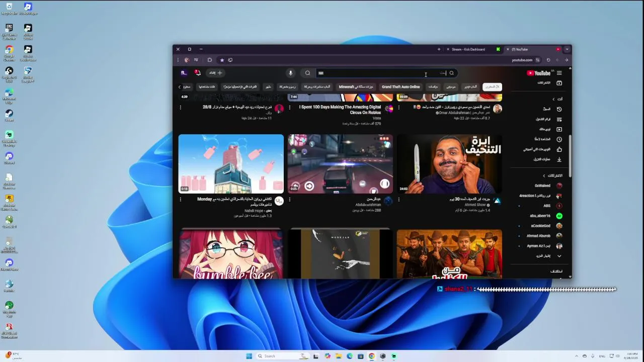Open options menu for 100 Days Roblox video
644x362 pixels.
coord(290,108)
